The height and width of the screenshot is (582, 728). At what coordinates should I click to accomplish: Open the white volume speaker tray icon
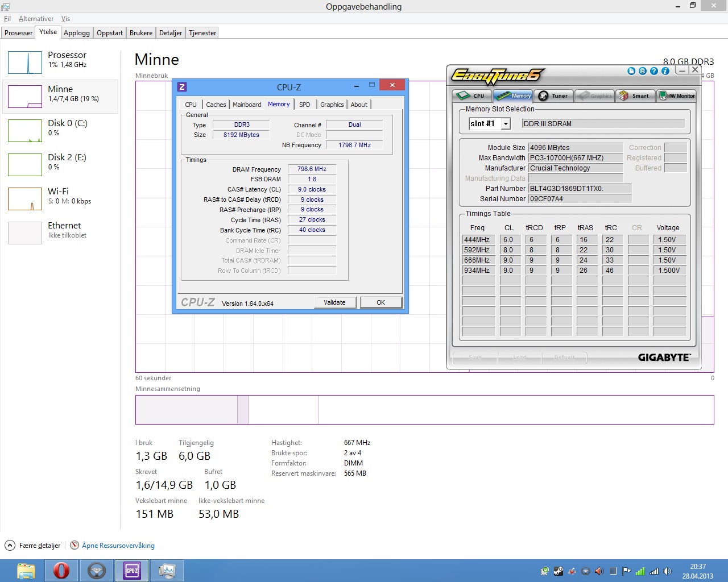point(667,571)
